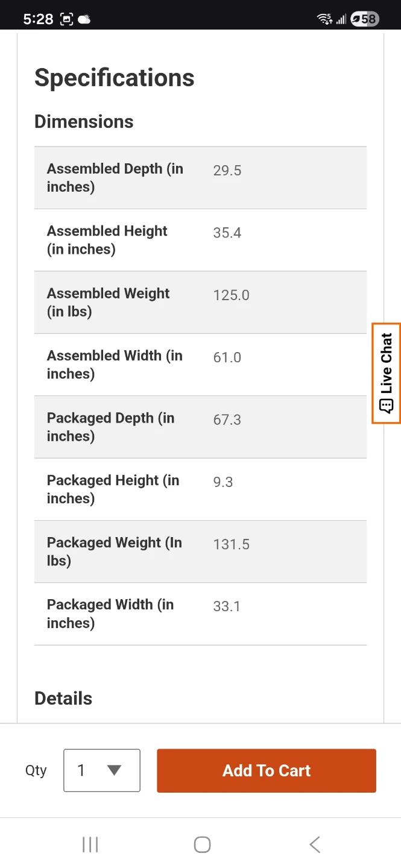Tap the cloud icon in status bar
This screenshot has width=401, height=868.
click(x=84, y=19)
